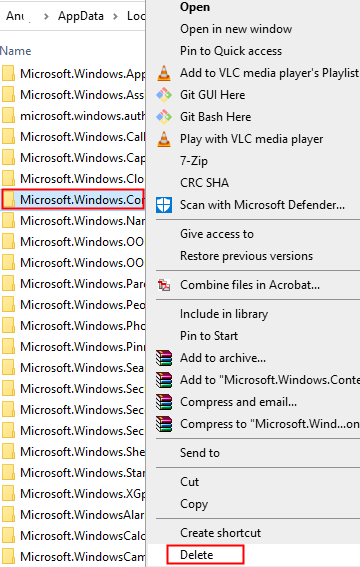This screenshot has width=360, height=567.
Task: Click folder icon of microsoft.windows.auth row
Action: pos(8,115)
